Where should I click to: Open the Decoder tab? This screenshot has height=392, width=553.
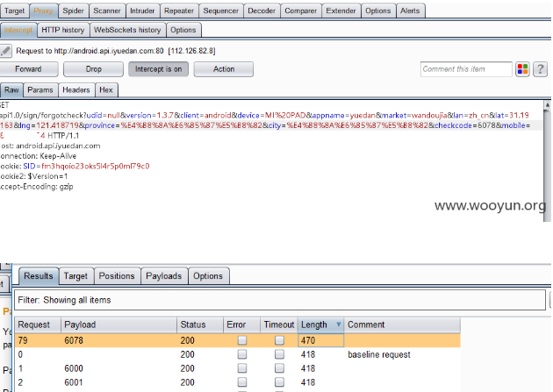pyautogui.click(x=262, y=11)
